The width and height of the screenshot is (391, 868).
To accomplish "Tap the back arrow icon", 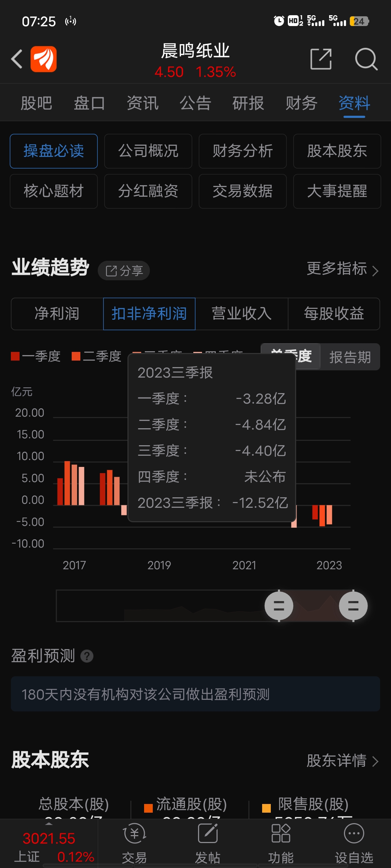I will tap(17, 59).
